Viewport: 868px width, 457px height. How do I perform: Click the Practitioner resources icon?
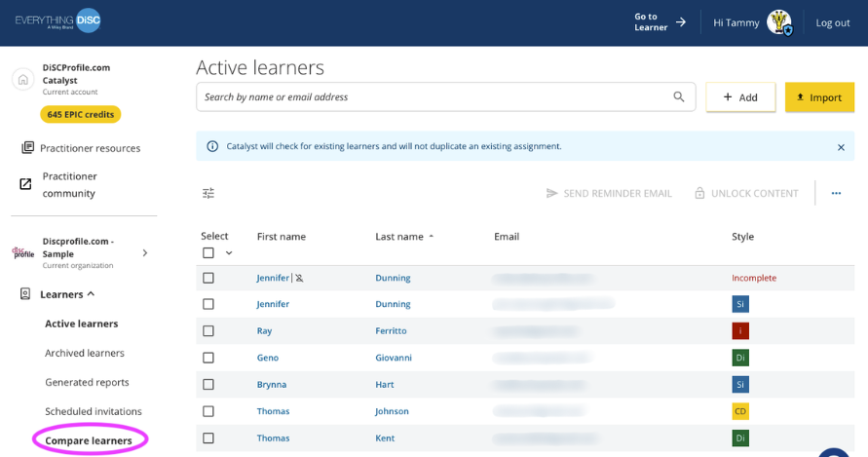[x=27, y=148]
